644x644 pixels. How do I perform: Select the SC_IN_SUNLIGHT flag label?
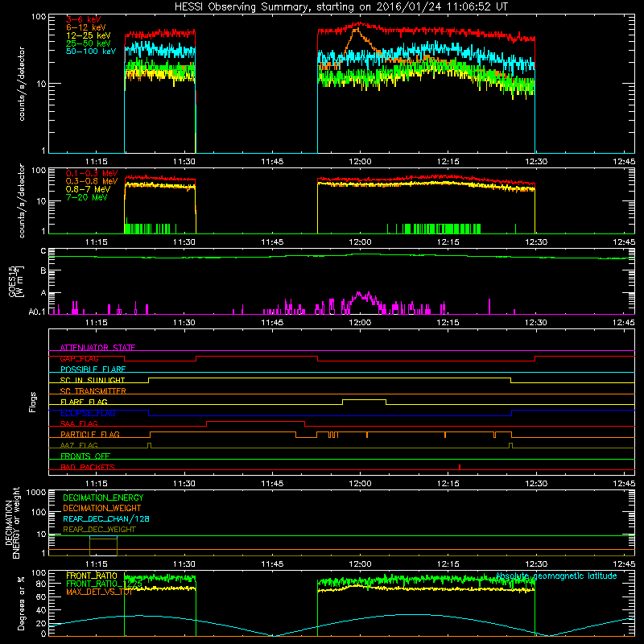coord(93,380)
